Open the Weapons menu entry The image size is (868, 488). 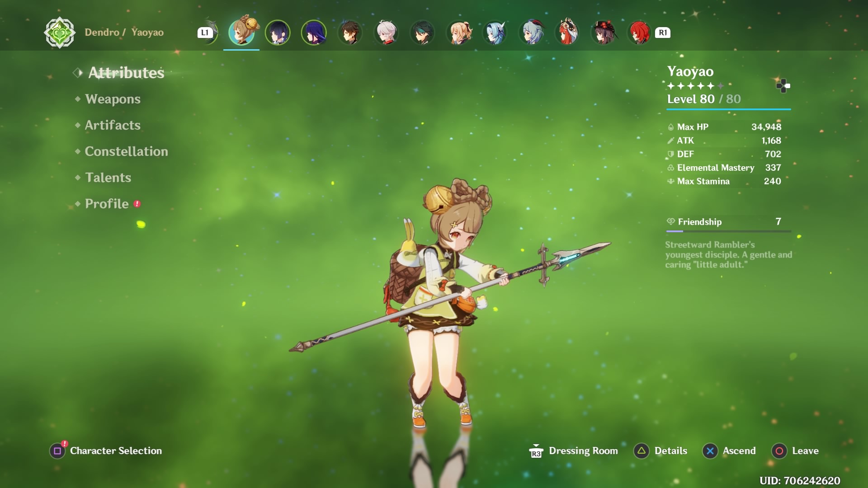[113, 99]
